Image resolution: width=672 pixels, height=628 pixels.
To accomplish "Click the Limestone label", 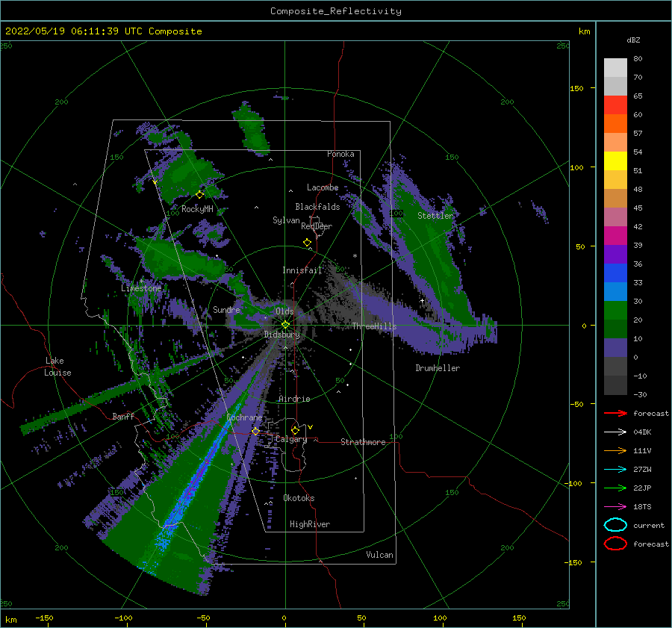I will pos(141,288).
